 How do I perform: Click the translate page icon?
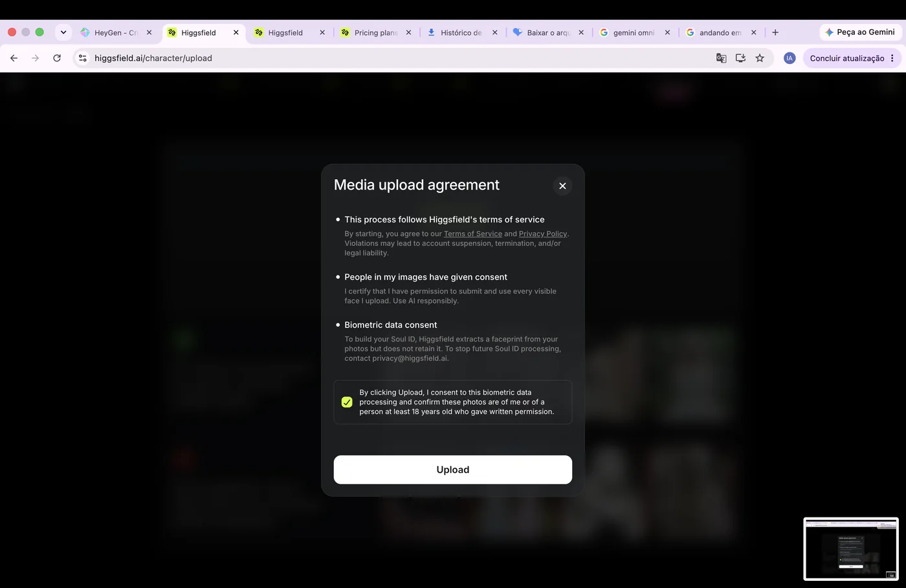[x=721, y=58]
